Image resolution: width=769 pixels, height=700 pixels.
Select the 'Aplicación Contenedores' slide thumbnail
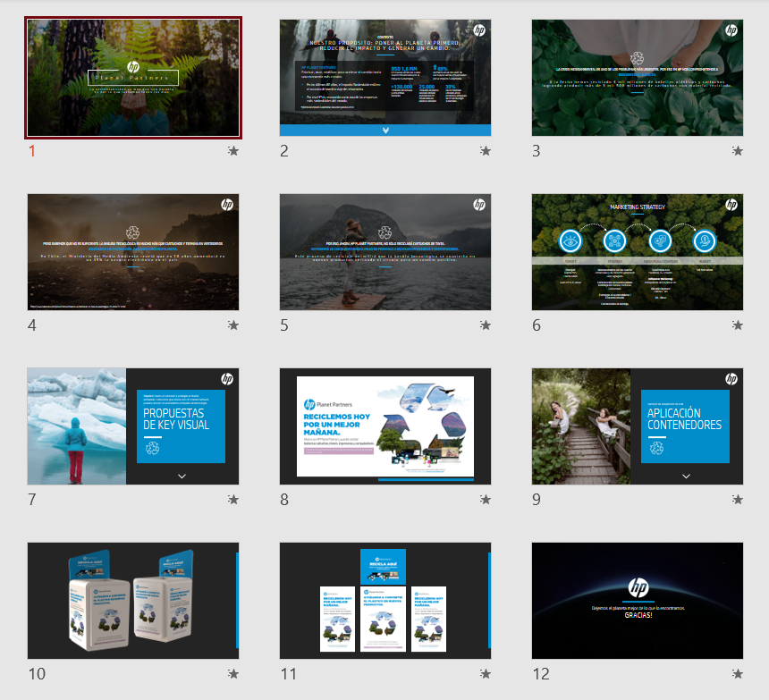tap(638, 426)
